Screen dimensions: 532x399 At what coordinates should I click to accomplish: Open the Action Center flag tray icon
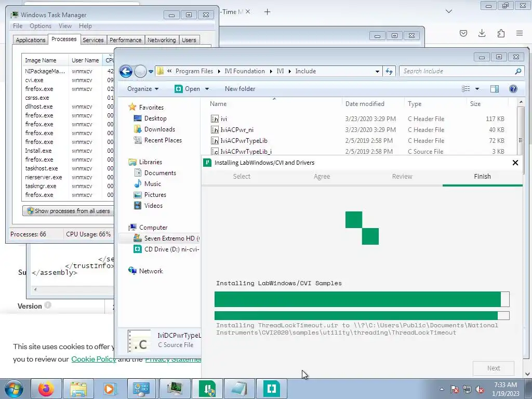[x=454, y=389]
